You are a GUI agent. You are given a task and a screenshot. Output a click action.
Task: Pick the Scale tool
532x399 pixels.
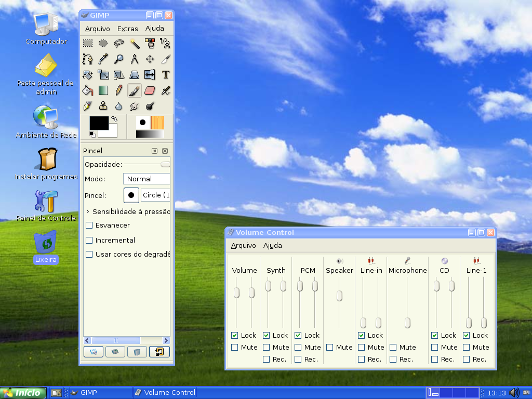tap(103, 75)
